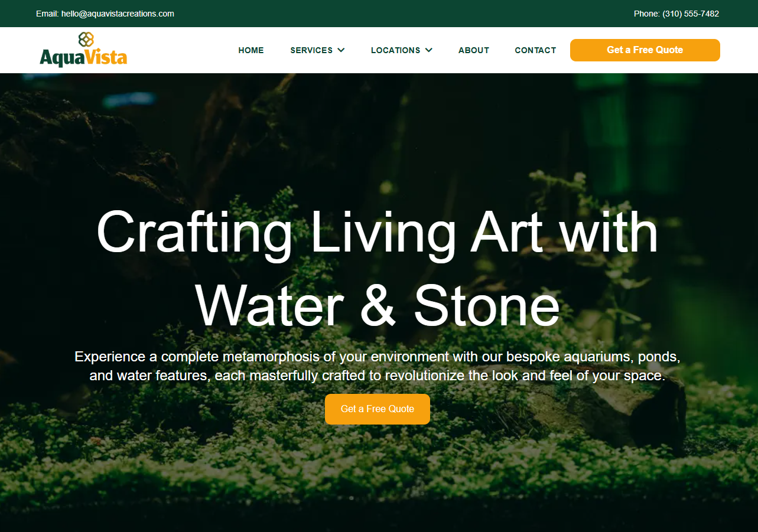Click the "Water & Stone" headline line
This screenshot has width=758, height=532.
[378, 306]
